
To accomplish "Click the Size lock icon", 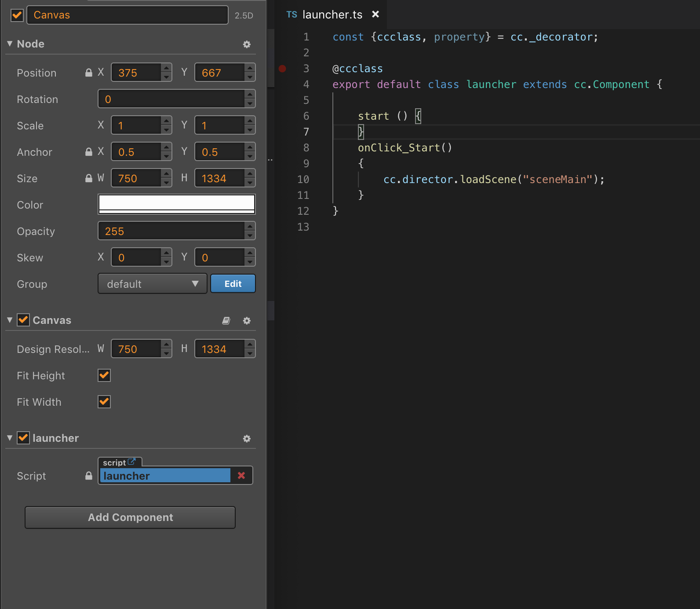I will point(89,178).
